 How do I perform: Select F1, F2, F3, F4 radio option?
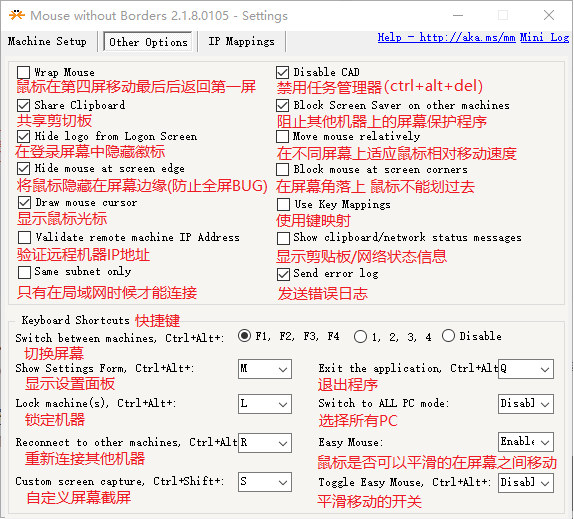click(244, 336)
